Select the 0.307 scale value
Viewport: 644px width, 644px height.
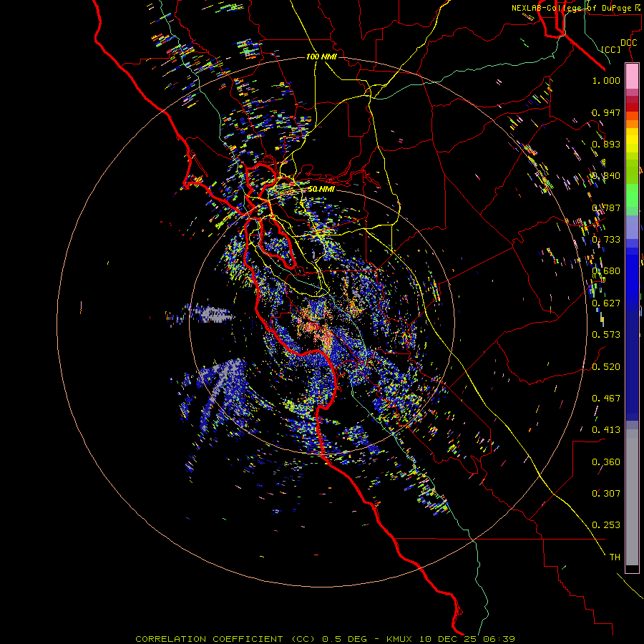(606, 494)
